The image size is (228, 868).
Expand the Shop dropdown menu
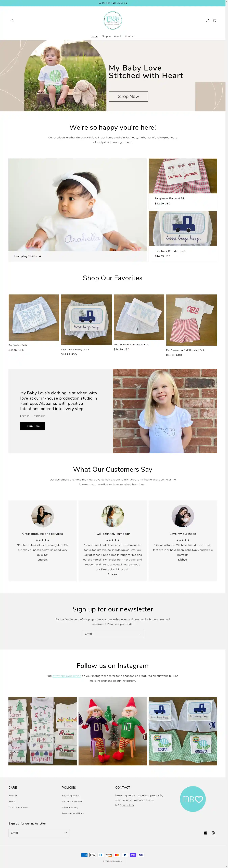106,36
